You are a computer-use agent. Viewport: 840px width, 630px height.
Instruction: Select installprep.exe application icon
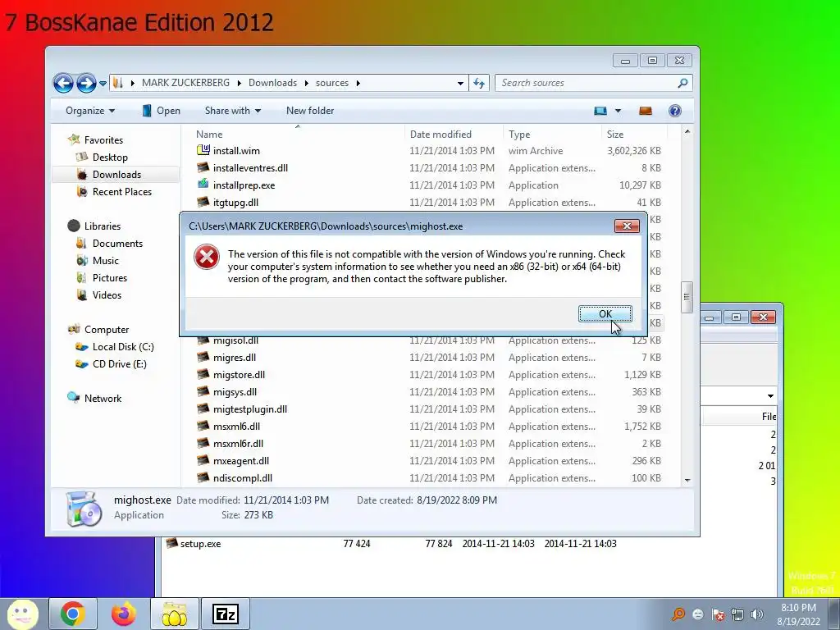[203, 185]
